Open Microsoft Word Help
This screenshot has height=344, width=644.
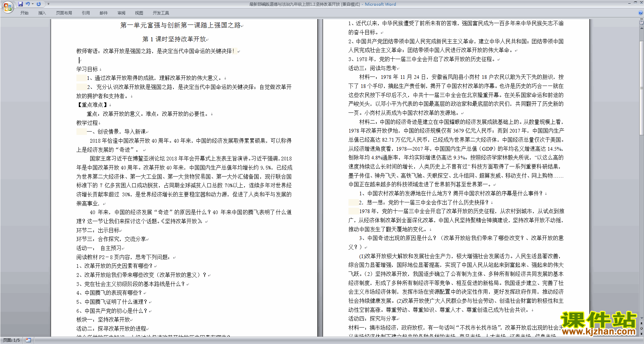point(641,13)
